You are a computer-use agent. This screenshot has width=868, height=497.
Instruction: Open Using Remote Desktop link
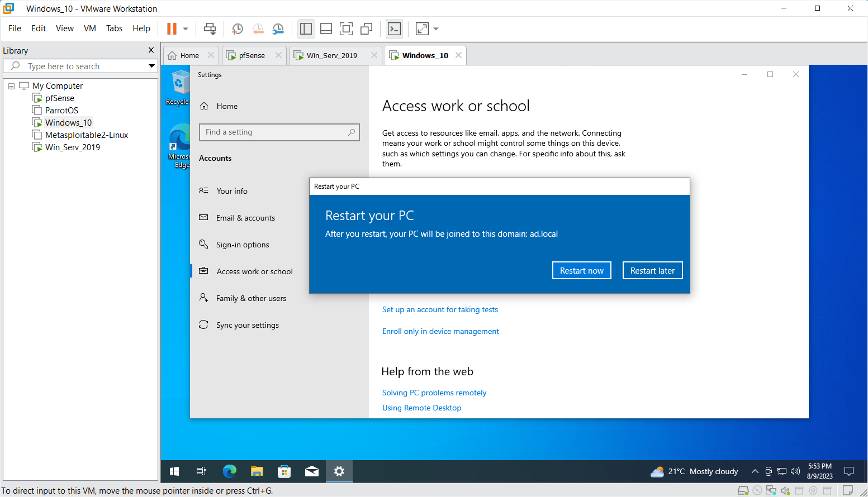[x=422, y=408]
